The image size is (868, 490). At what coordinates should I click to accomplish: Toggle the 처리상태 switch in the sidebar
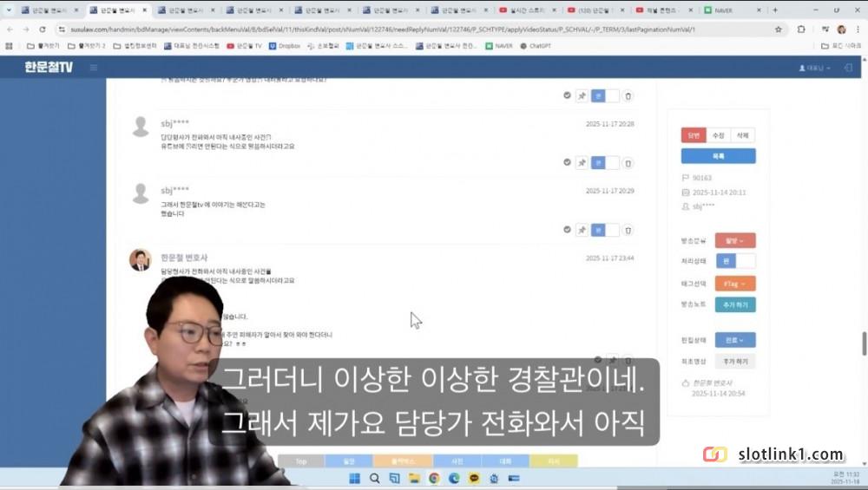(x=736, y=261)
